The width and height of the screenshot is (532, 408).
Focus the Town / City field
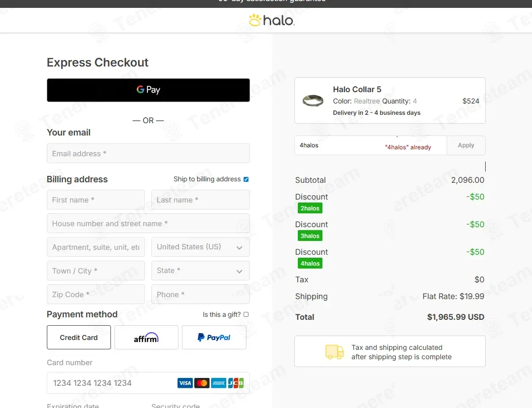pos(96,271)
